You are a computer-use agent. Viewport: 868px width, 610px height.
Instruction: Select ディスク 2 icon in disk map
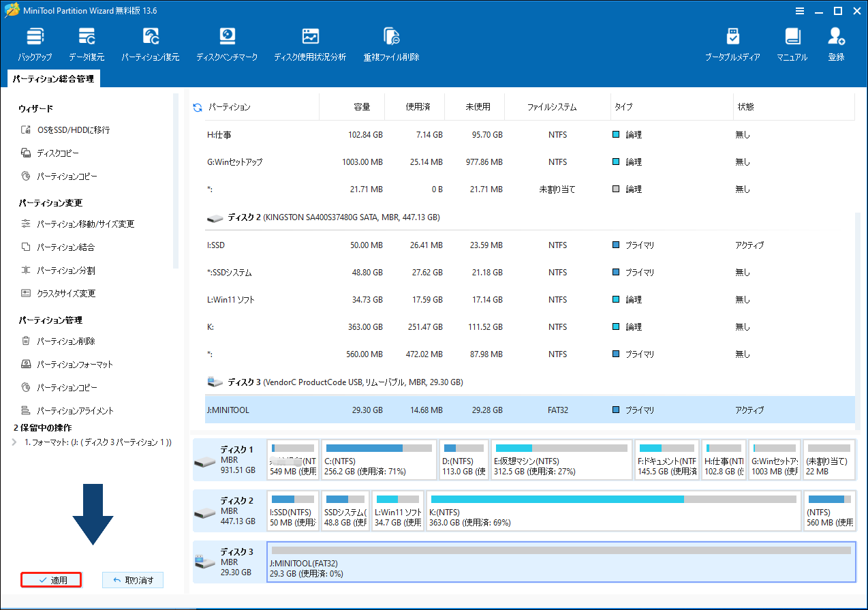point(204,513)
